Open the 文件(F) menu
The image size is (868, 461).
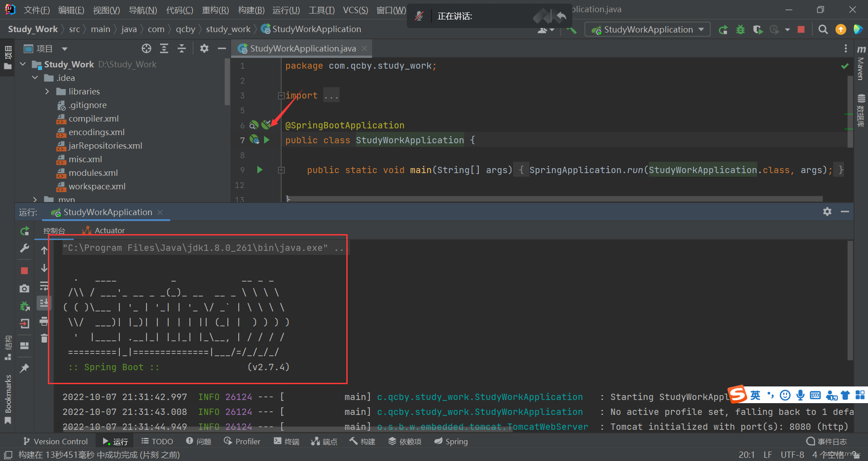tap(37, 10)
